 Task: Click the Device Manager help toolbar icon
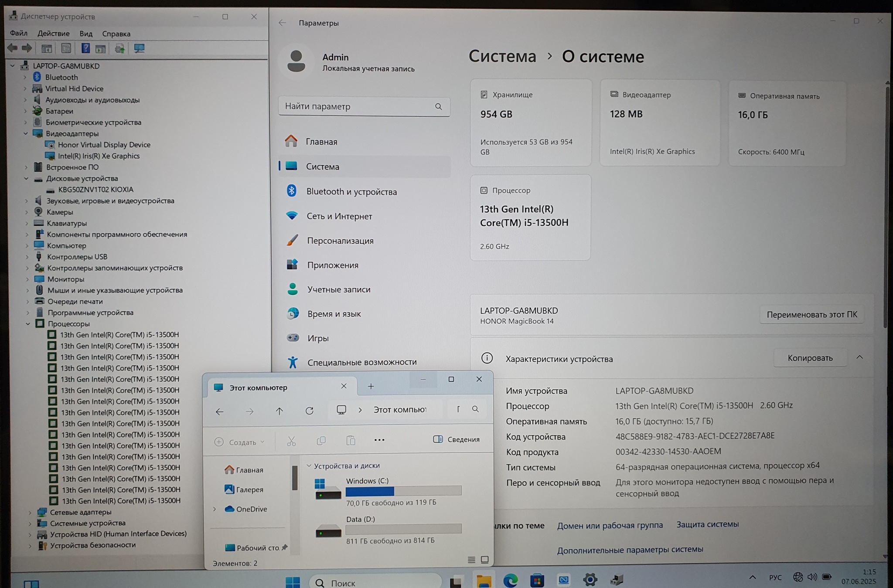click(x=85, y=48)
